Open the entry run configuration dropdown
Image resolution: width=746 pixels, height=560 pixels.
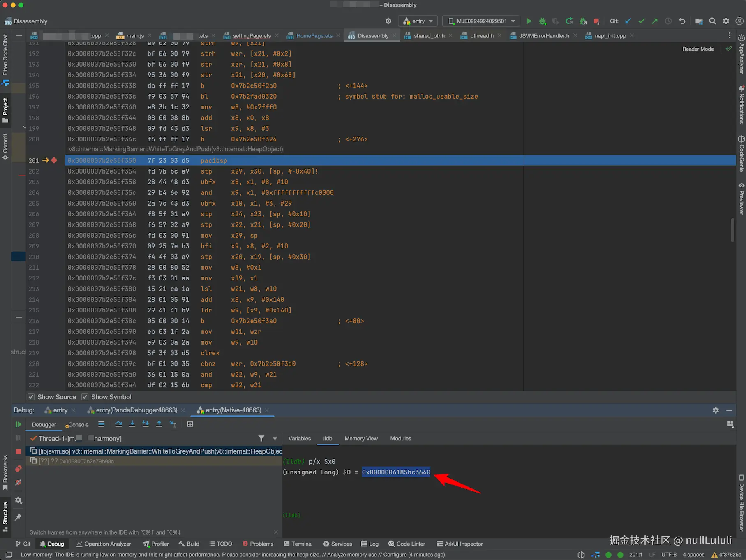[418, 21]
